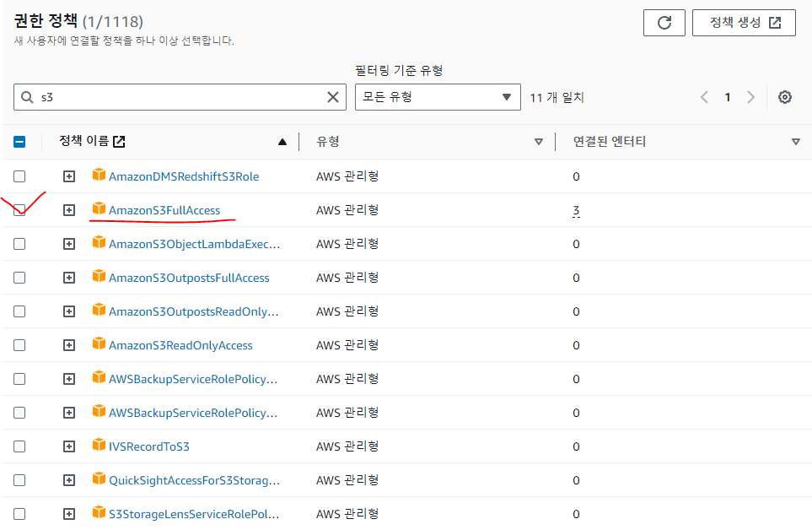Click the QuickSightAccessForS3Storag… orange box icon
The width and height of the screenshot is (812, 530).
[99, 479]
